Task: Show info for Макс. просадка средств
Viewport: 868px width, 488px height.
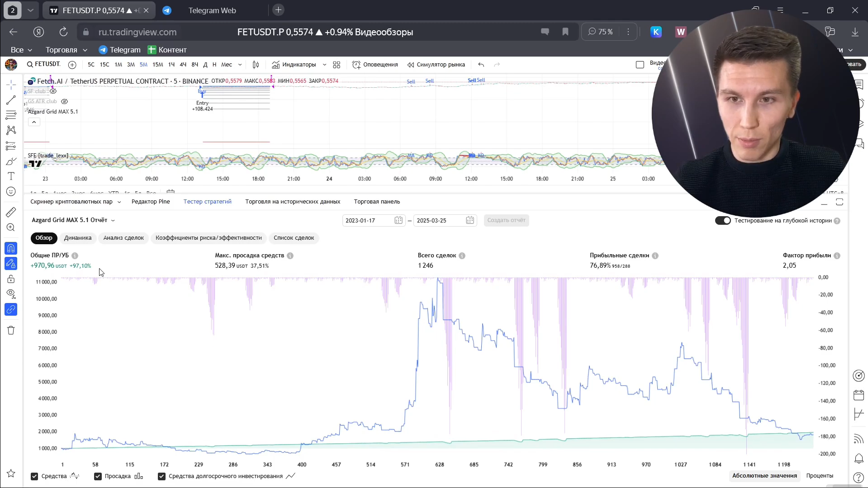Action: [x=290, y=256]
